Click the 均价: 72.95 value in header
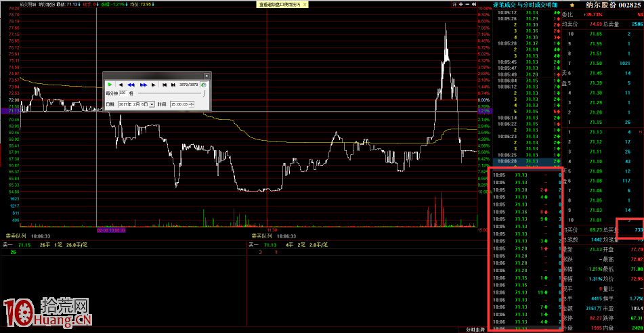 pyautogui.click(x=139, y=5)
